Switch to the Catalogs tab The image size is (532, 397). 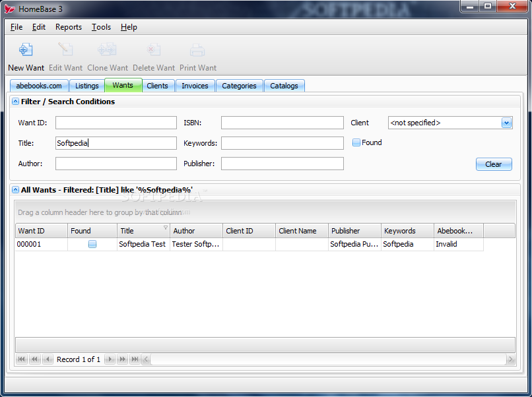point(284,86)
